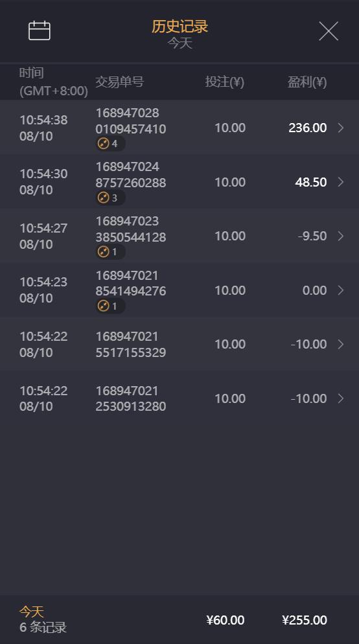Tap the free spins badge showing 3
The image size is (359, 644).
click(110, 198)
